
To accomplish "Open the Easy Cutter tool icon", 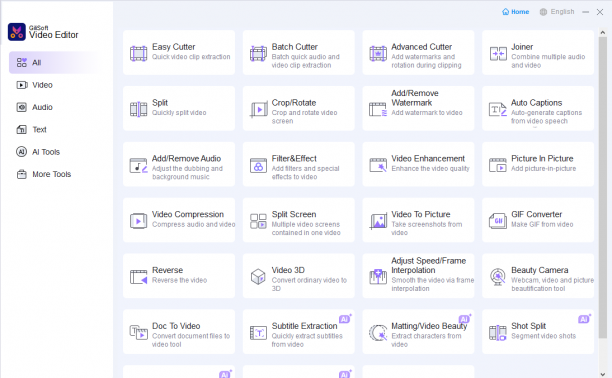I will (139, 53).
